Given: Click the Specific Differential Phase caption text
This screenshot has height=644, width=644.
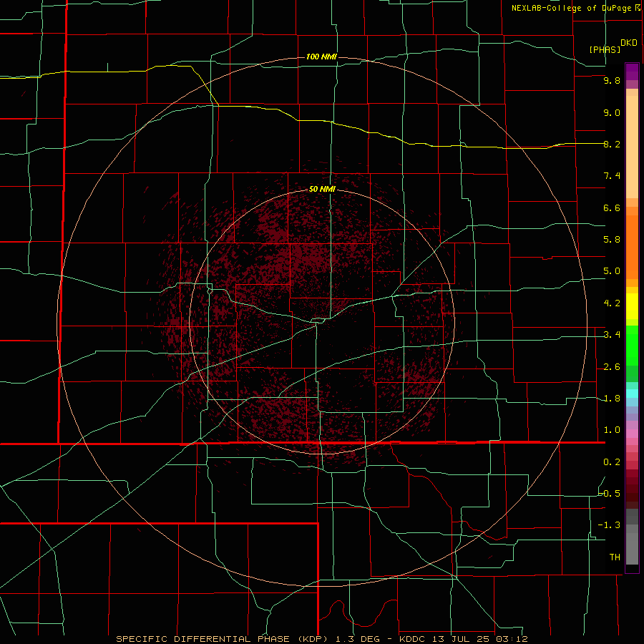Looking at the screenshot, I should pyautogui.click(x=321, y=639).
